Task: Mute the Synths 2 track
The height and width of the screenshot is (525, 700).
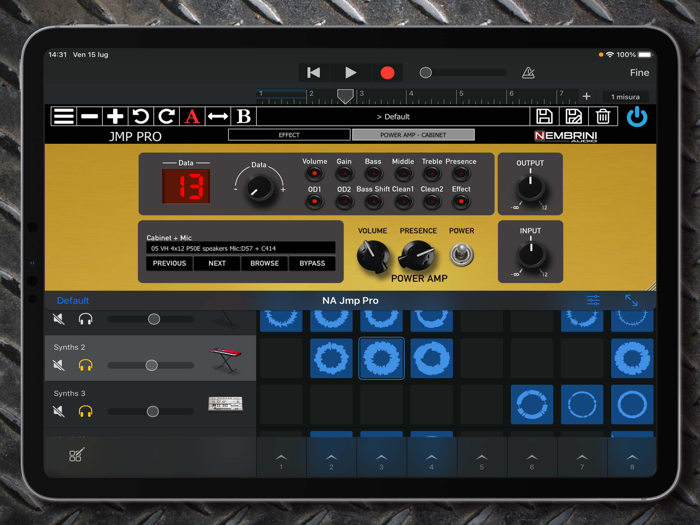Action: (58, 365)
